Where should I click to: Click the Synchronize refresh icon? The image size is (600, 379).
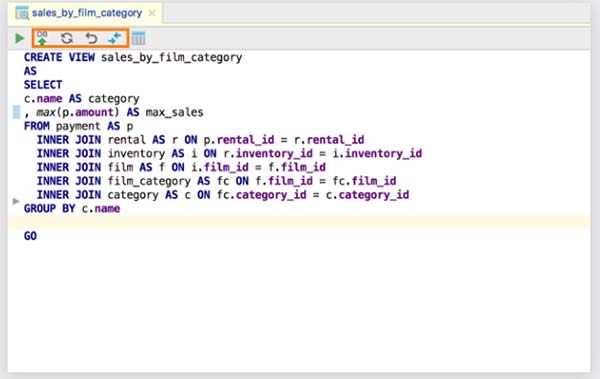point(67,38)
